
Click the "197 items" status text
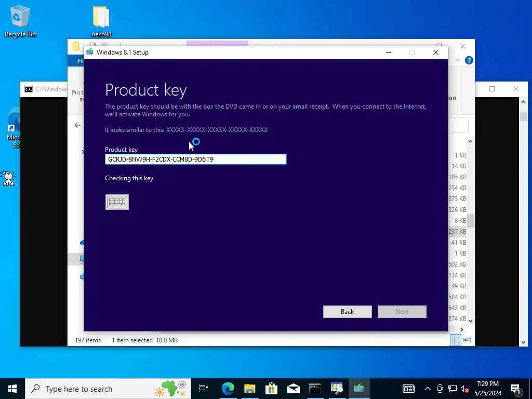tap(88, 340)
